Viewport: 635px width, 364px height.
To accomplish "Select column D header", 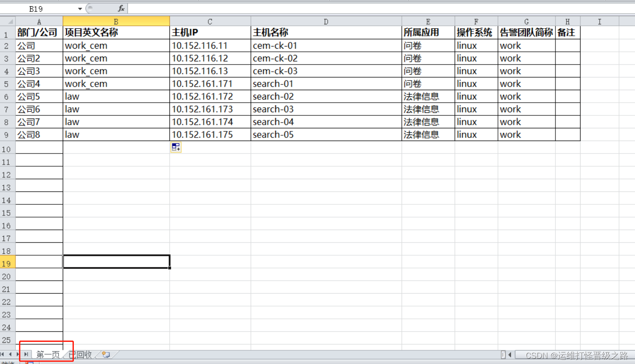I will pyautogui.click(x=326, y=21).
